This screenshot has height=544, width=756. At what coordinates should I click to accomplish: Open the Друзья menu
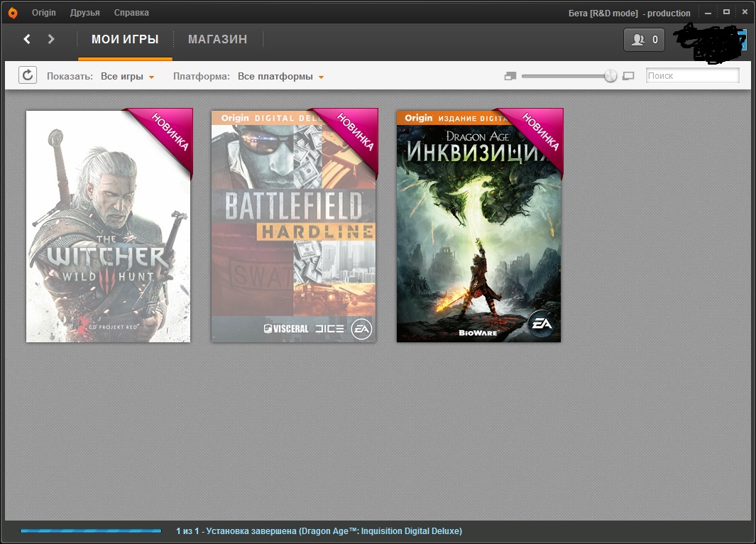[x=85, y=13]
